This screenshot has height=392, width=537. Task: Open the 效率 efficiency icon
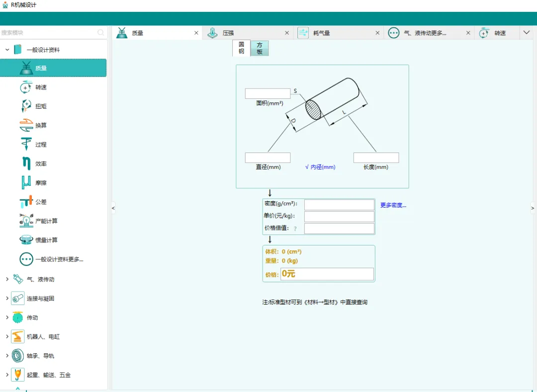[x=26, y=163]
